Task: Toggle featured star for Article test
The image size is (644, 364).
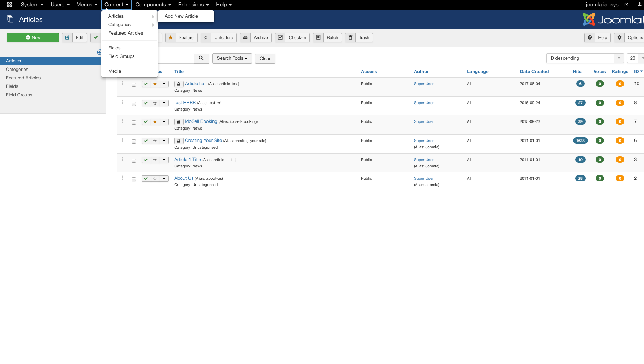Action: pos(155,84)
